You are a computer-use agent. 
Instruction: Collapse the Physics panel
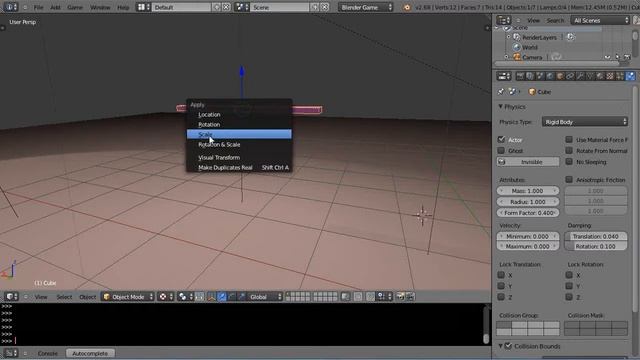click(x=501, y=107)
